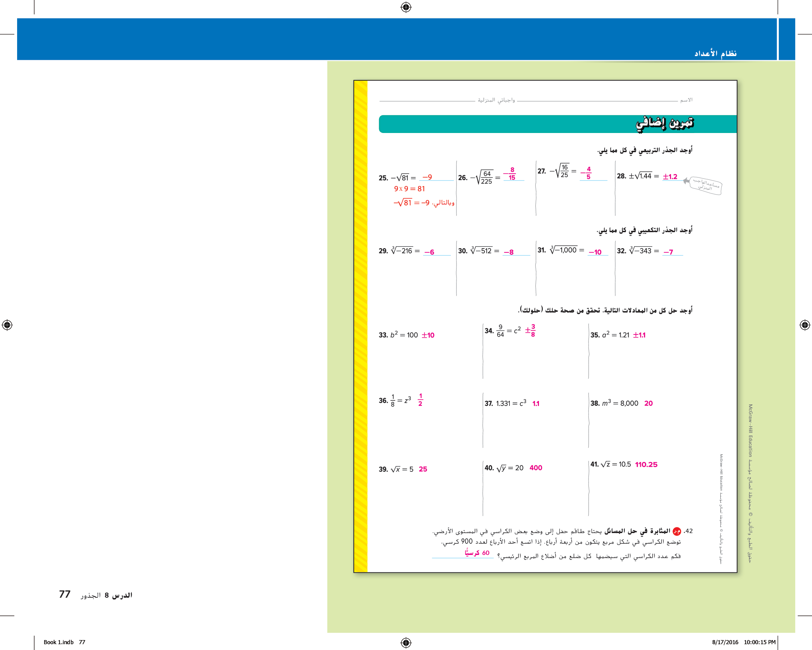Screen dimensions: 812x650
Task: Click the red circular badge at problem 42
Action: point(676,531)
